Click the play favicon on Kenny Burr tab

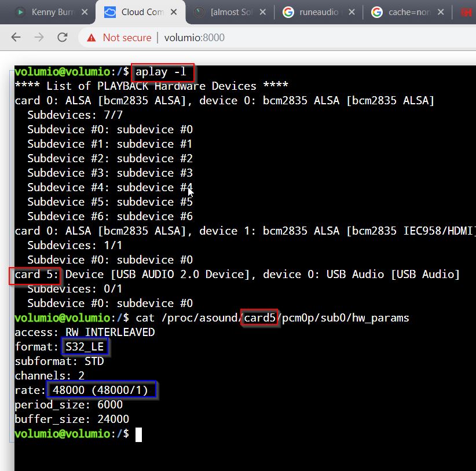[x=20, y=12]
